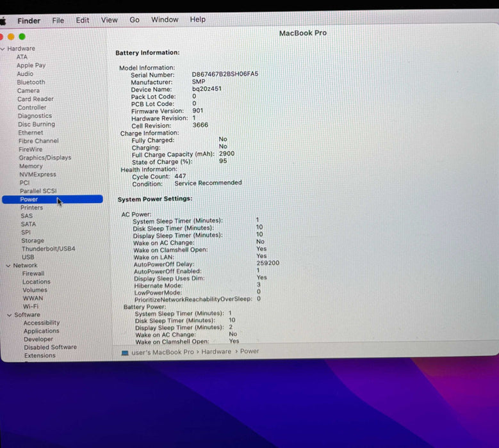499x448 pixels.
Task: Select Wi-Fi under Network
Action: pos(31,307)
